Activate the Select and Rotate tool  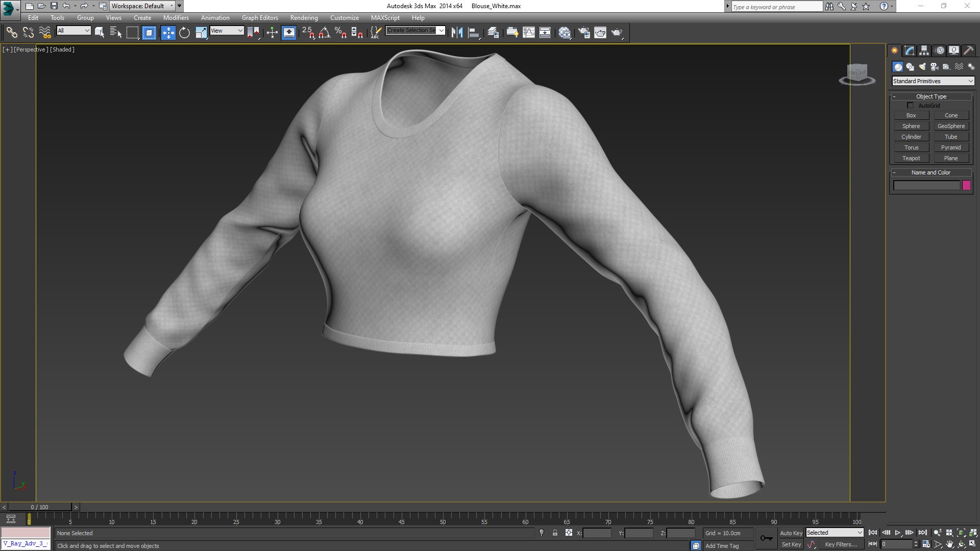click(184, 33)
